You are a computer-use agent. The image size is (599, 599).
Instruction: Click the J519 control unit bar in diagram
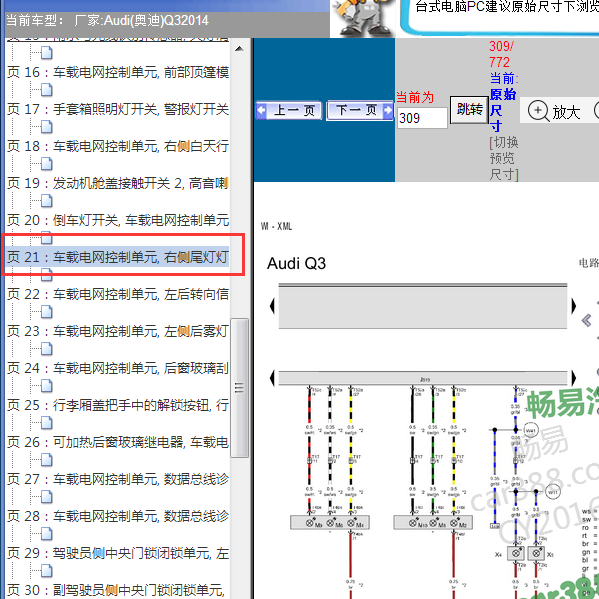tap(423, 379)
